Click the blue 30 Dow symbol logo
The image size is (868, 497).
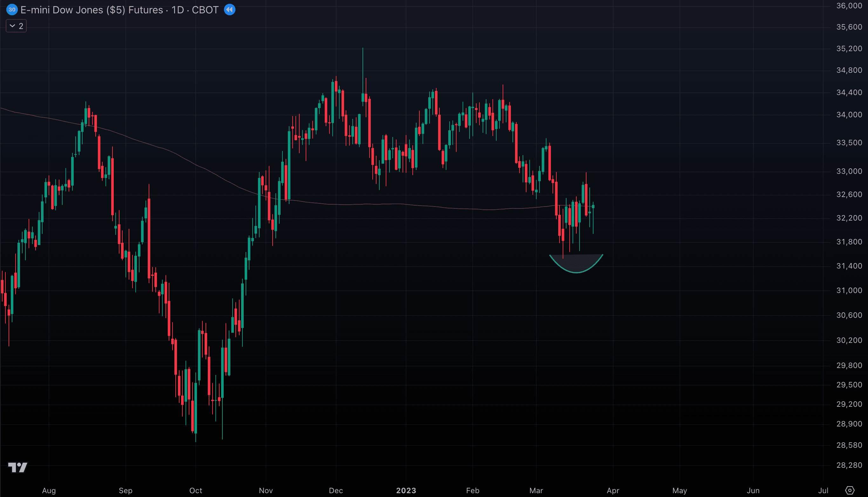[x=12, y=10]
